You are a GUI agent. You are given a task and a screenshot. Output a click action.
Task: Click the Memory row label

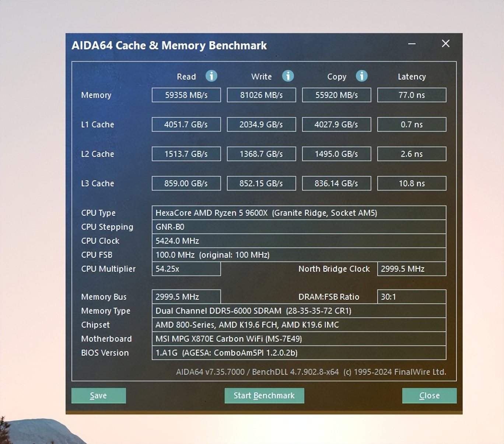point(96,95)
